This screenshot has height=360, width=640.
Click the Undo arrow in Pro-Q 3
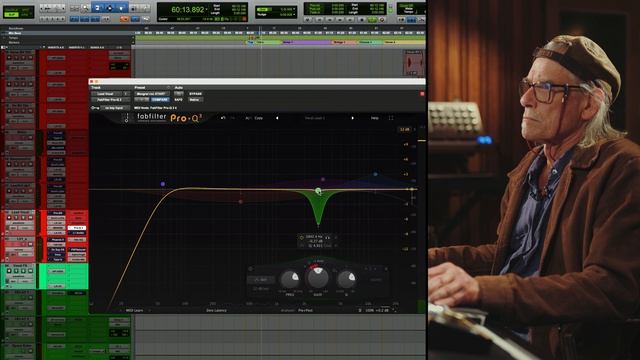[223, 118]
